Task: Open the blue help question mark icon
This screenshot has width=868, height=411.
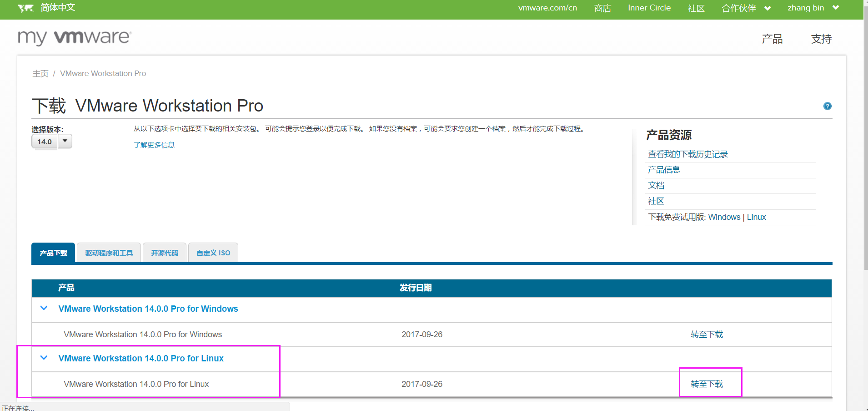Action: [828, 106]
